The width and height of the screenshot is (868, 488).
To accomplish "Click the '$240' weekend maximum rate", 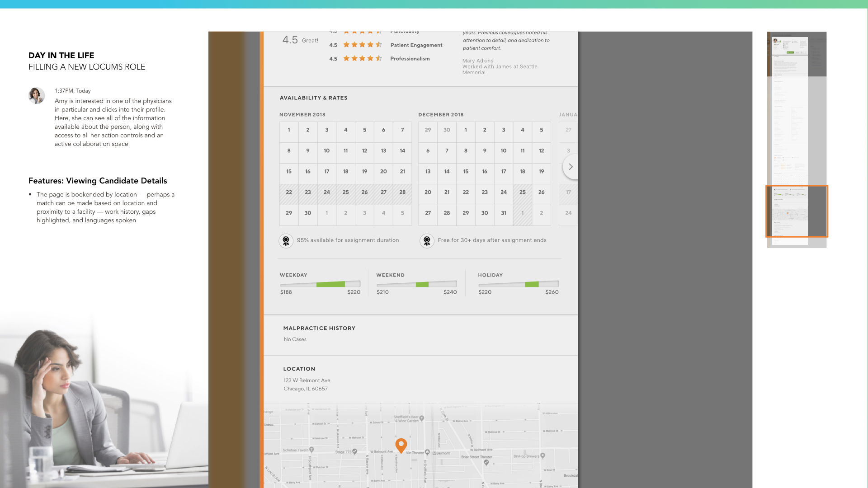I will (x=450, y=292).
